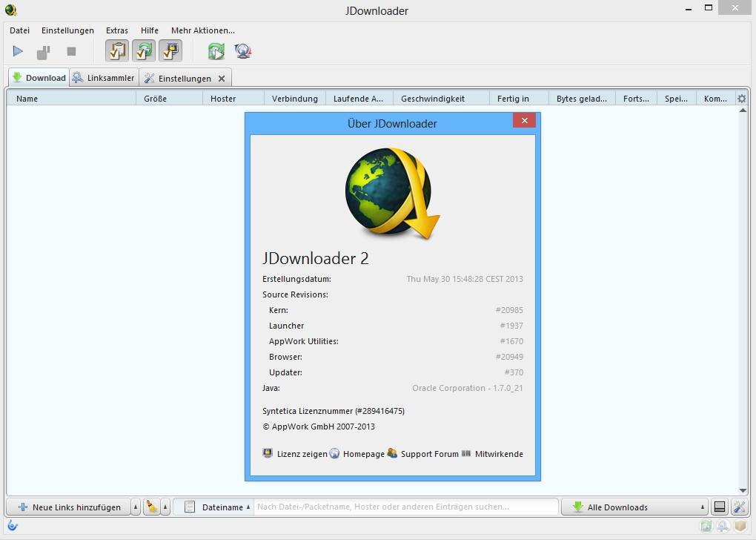756x540 pixels.
Task: Open the Alle Downloads dropdown
Action: 635,507
